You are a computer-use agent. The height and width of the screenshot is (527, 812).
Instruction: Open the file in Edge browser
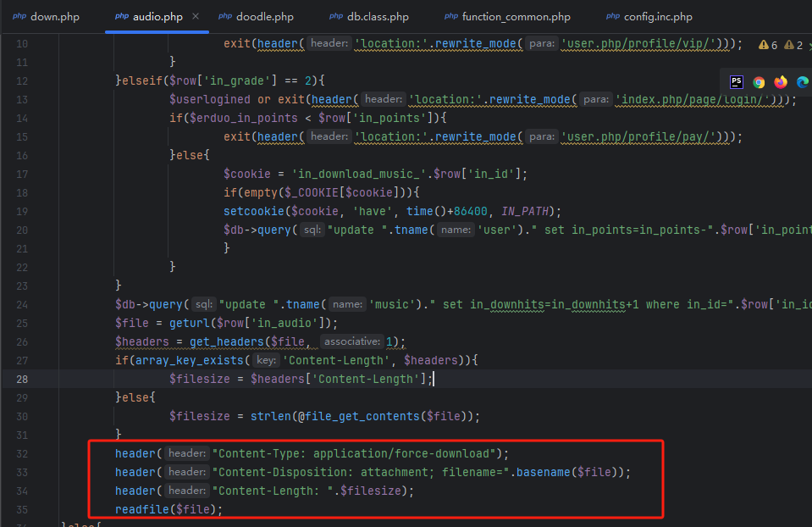[x=802, y=82]
